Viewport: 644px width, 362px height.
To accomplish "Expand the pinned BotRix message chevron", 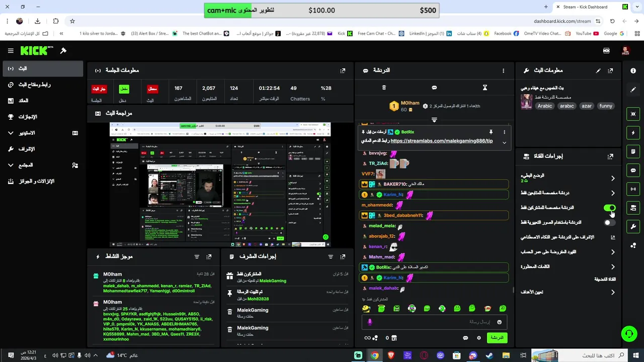I will point(504,142).
